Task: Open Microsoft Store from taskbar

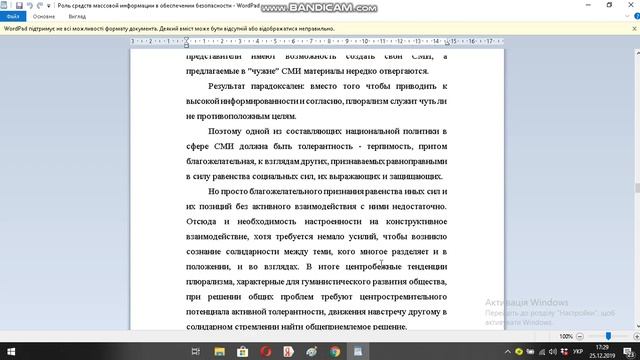Action: click(x=242, y=351)
